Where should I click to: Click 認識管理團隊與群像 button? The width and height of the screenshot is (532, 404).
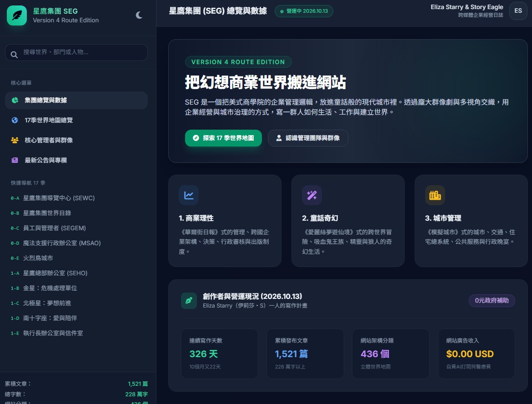coord(308,138)
